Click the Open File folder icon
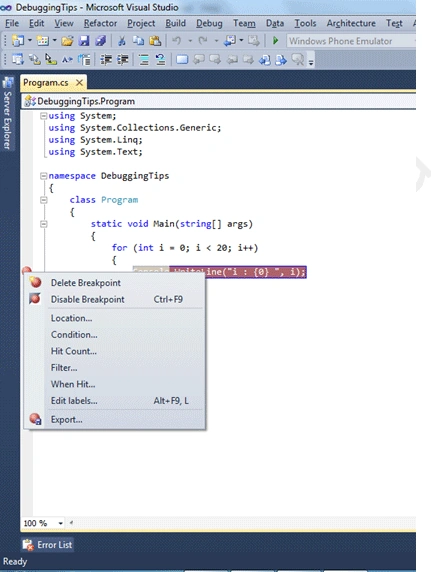The width and height of the screenshot is (431, 572). [67, 41]
